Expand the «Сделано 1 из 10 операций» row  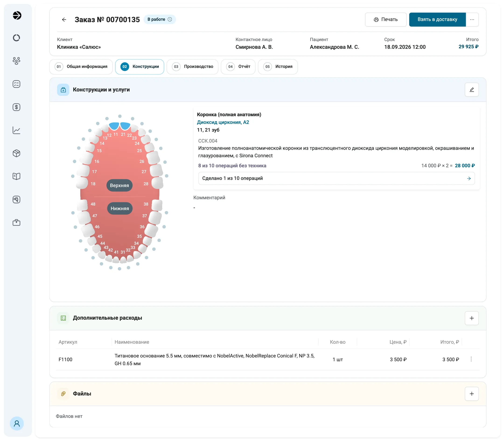(x=336, y=178)
